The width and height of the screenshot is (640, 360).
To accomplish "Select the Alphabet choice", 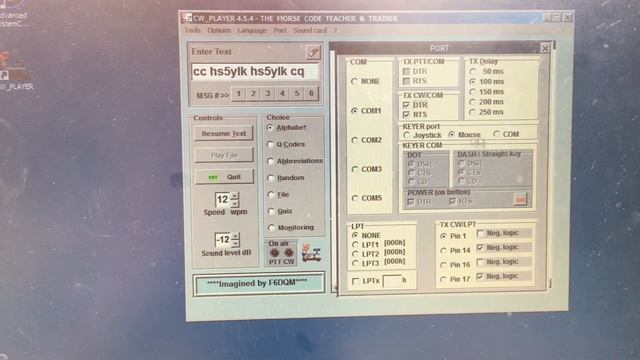I will 287,128.
